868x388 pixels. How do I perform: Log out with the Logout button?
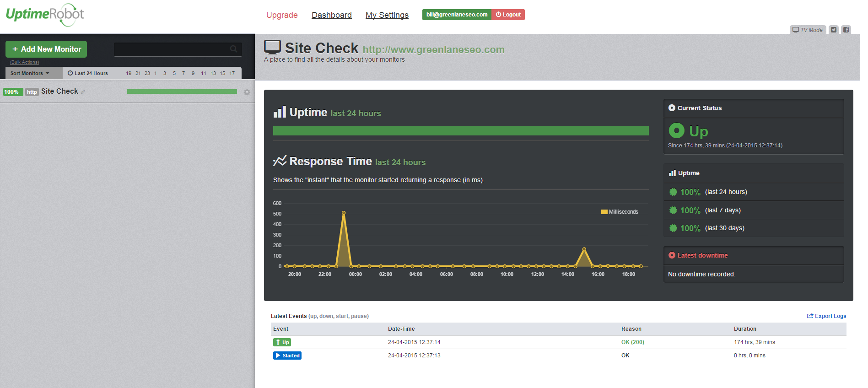(508, 15)
